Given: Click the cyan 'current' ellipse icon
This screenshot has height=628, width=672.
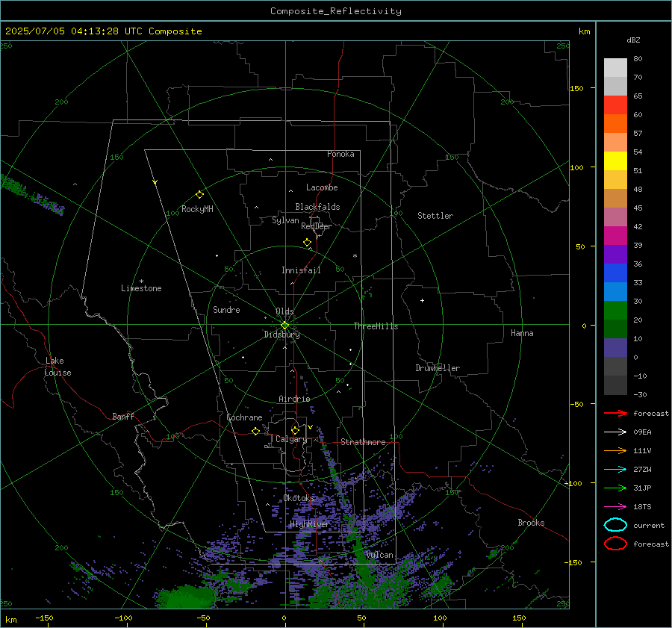Looking at the screenshot, I should pos(615,525).
